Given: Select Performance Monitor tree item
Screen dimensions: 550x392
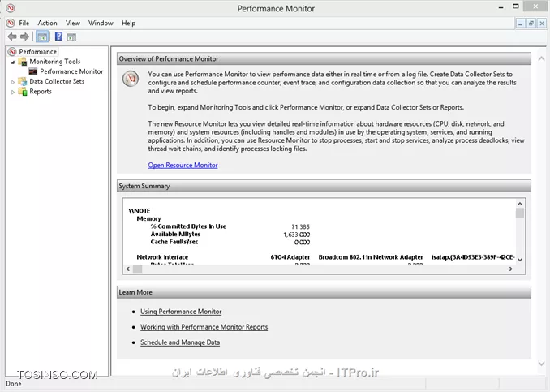Looking at the screenshot, I should click(71, 71).
